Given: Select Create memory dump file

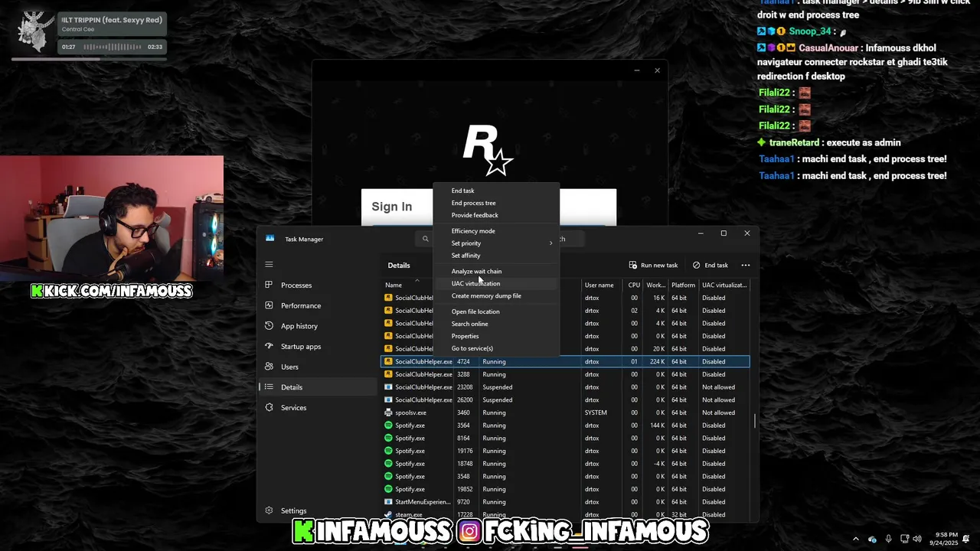Looking at the screenshot, I should [486, 296].
